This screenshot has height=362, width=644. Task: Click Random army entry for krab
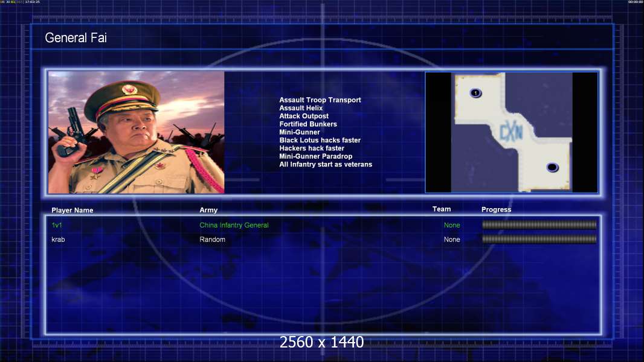point(212,240)
